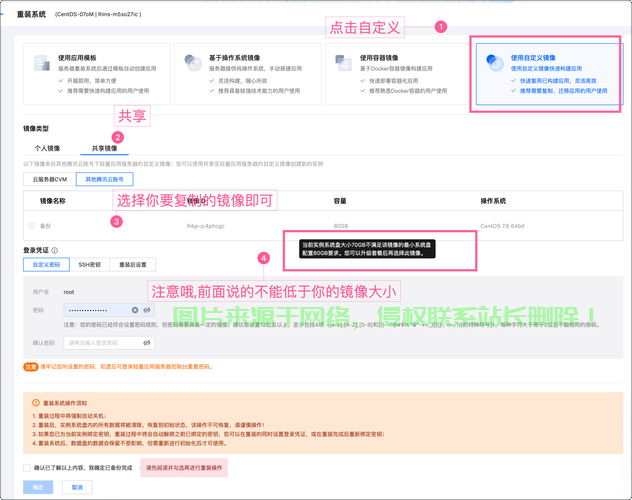Viewport: 632px width, 500px height.
Task: Click the root username value
Action: (69, 292)
